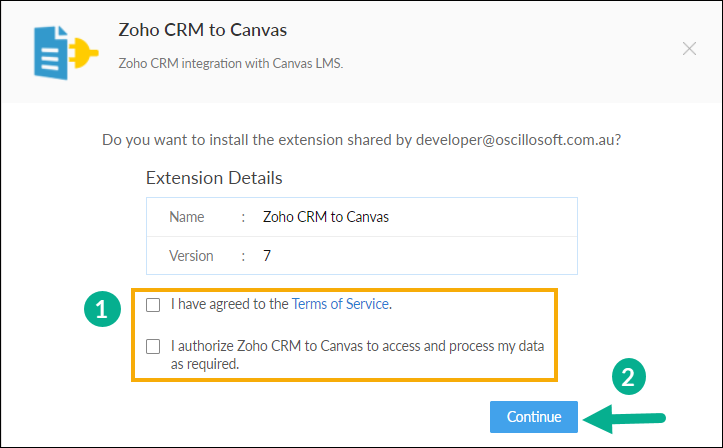This screenshot has width=723, height=448.
Task: Click the 'Extension Details' heading
Action: tap(214, 178)
